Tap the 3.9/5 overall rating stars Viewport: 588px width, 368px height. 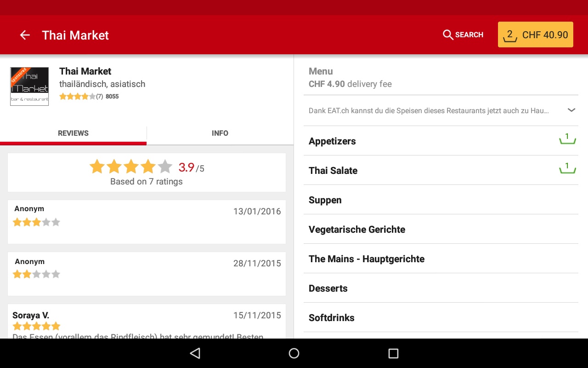[131, 167]
